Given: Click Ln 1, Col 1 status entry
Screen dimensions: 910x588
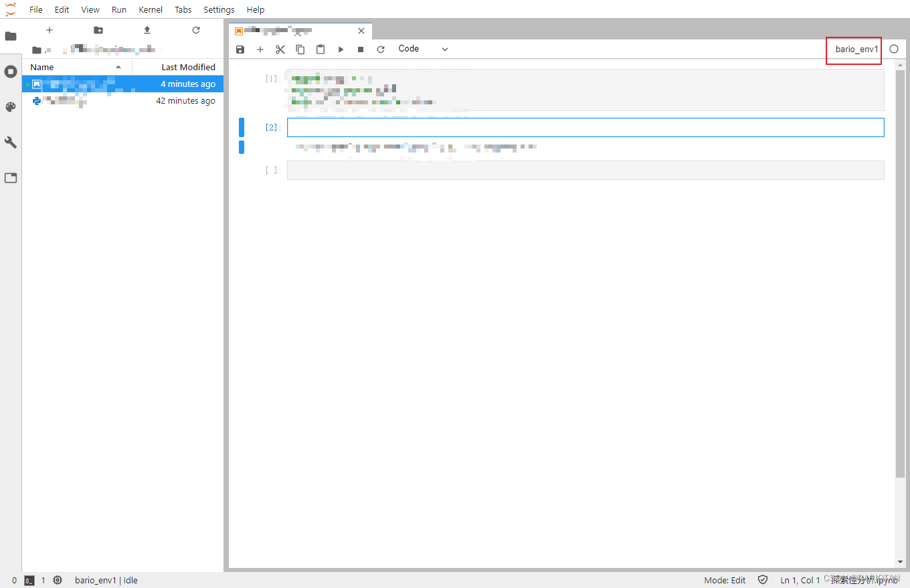Looking at the screenshot, I should pos(800,580).
